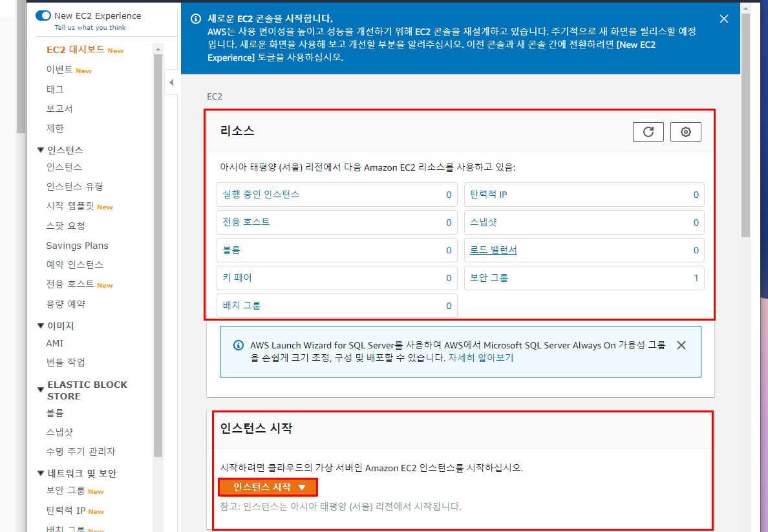
Task: Collapse the ELASTIC BLOCK STORE section triangle
Action: [x=41, y=390]
